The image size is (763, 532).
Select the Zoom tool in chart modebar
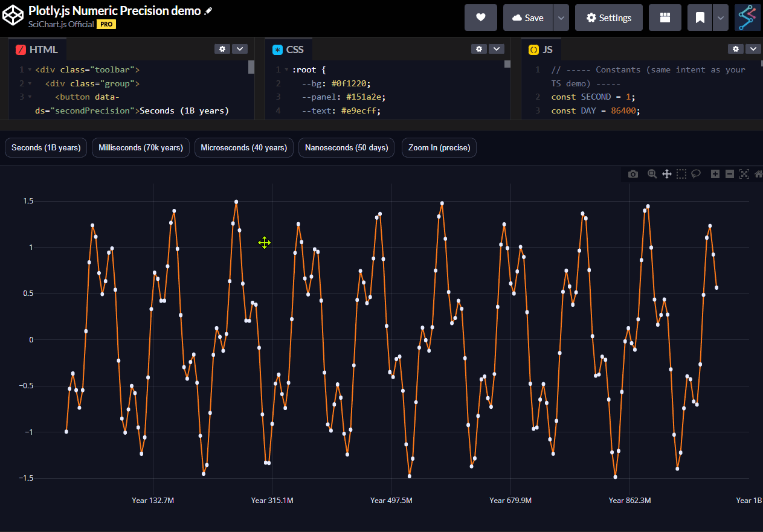click(x=652, y=174)
